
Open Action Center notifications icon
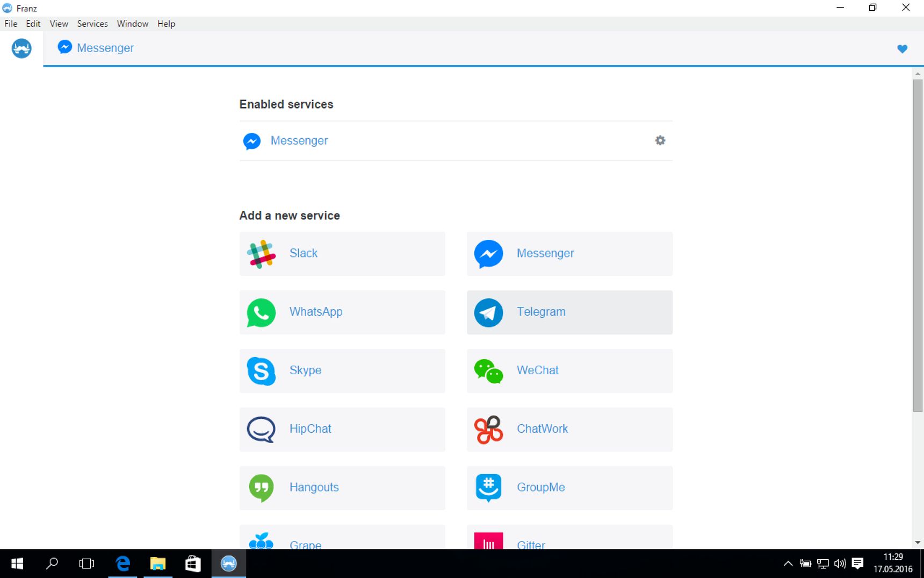pos(858,563)
